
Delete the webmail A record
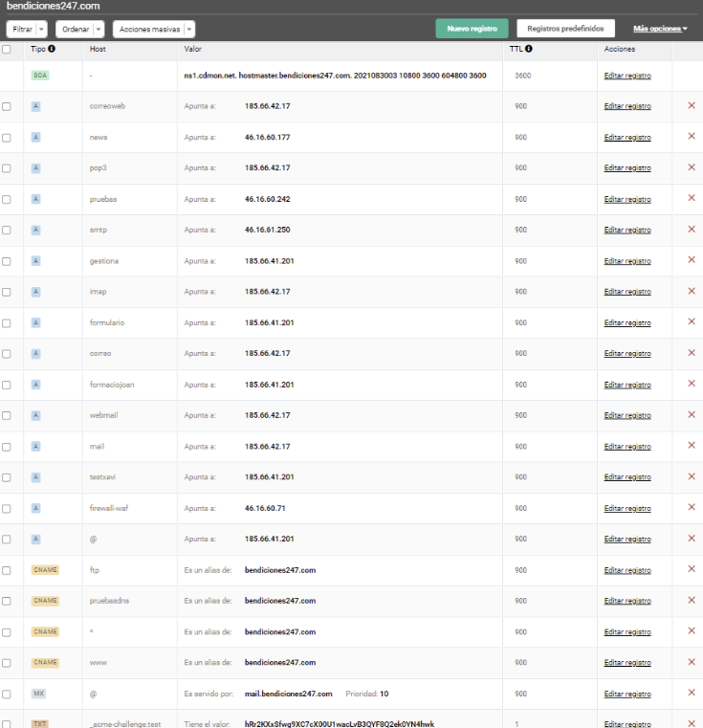(x=692, y=414)
